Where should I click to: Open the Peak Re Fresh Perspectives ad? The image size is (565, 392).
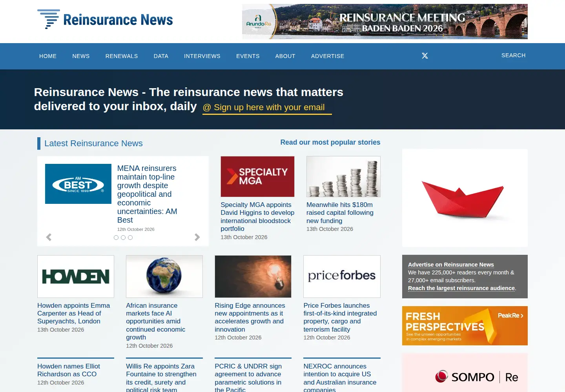click(x=465, y=326)
